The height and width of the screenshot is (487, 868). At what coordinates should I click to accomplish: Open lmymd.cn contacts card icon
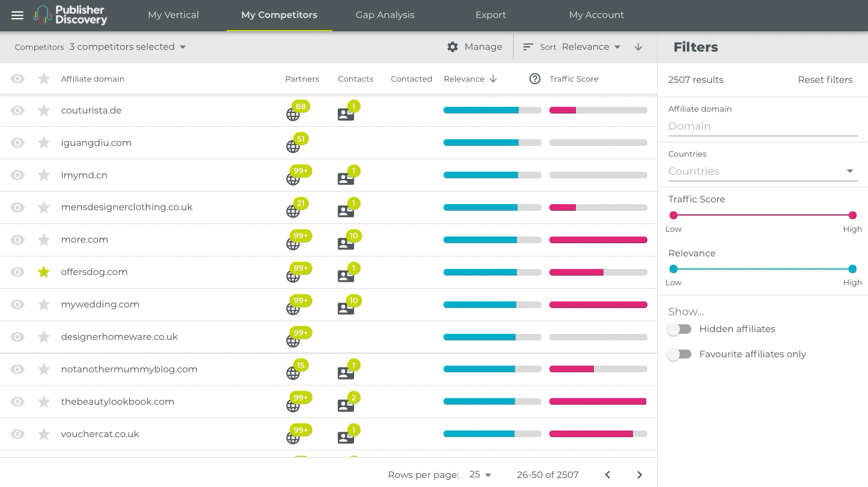pyautogui.click(x=346, y=179)
